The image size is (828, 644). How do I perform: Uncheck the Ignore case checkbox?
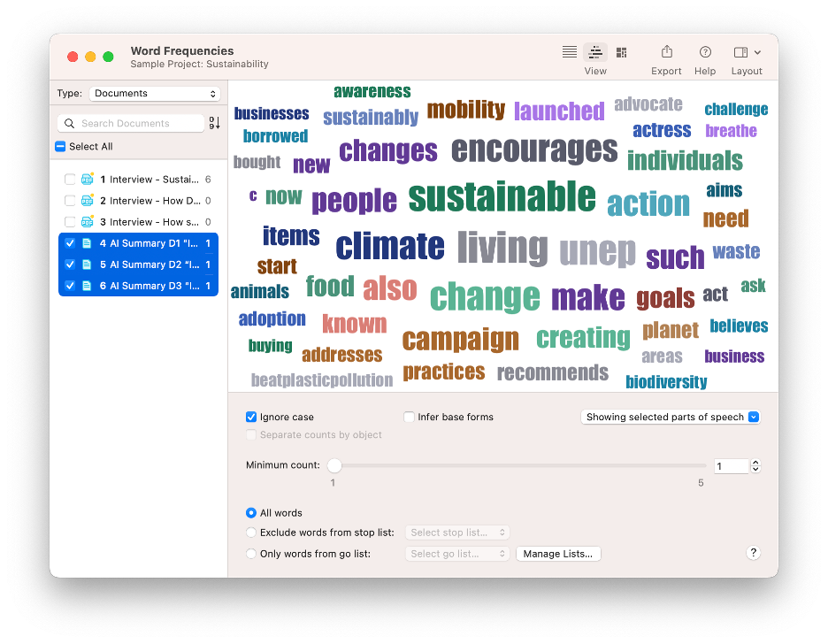click(251, 417)
